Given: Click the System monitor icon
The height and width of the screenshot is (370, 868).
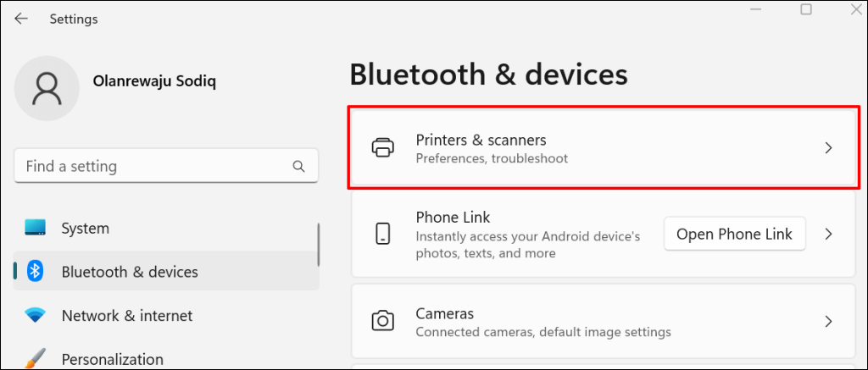Looking at the screenshot, I should click(35, 228).
